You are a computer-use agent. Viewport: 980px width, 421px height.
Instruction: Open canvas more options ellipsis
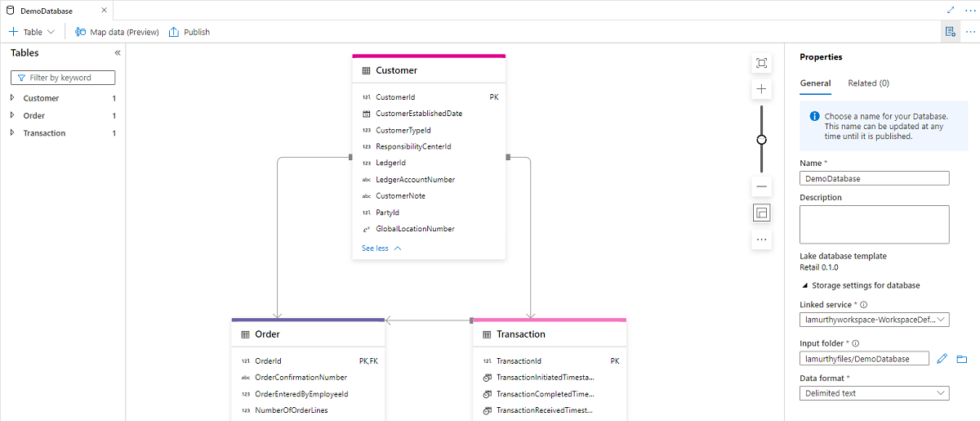(762, 240)
